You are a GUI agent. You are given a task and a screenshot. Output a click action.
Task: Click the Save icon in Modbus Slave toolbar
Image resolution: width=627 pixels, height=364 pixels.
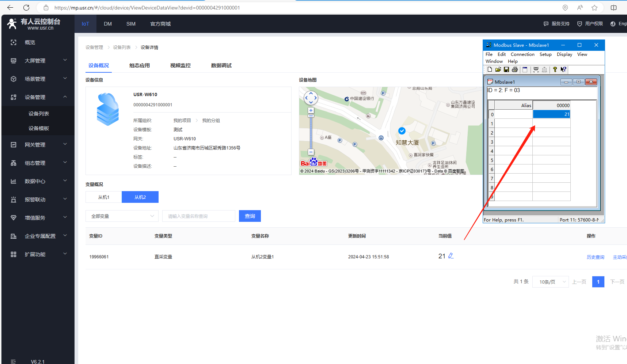pyautogui.click(x=506, y=69)
